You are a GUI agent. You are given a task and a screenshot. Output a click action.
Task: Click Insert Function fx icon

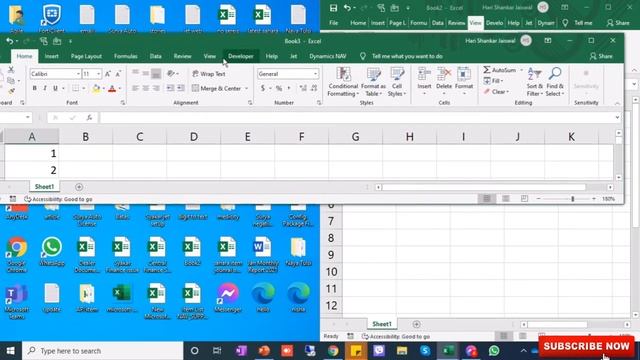89,118
